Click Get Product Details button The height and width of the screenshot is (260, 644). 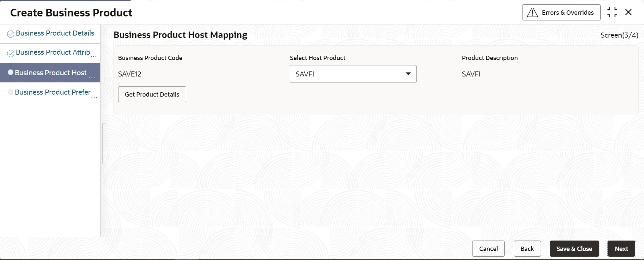pos(152,94)
